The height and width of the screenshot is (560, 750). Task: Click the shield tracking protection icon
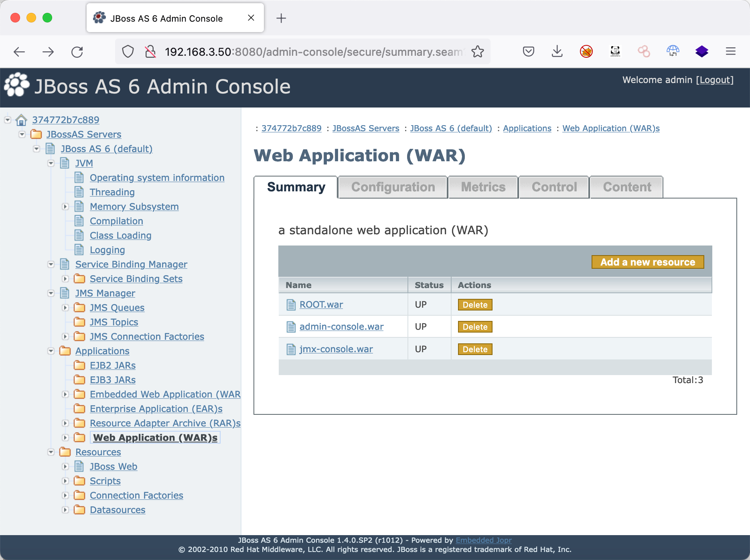tap(128, 52)
